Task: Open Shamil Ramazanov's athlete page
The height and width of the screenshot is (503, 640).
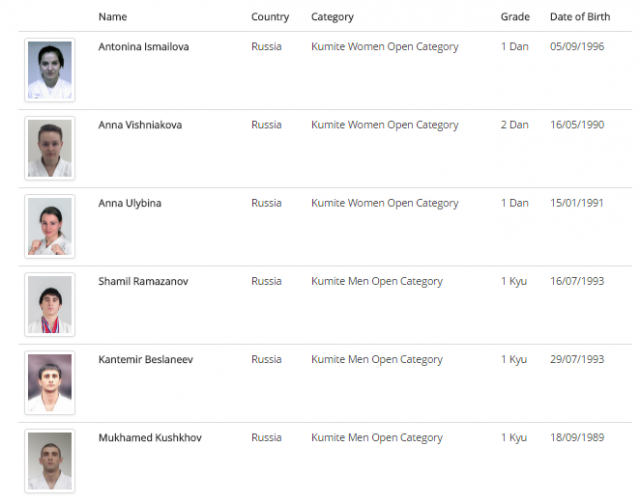Action: tap(143, 281)
